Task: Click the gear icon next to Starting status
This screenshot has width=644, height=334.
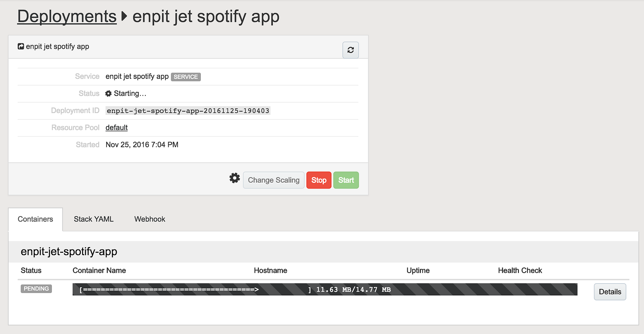Action: click(x=108, y=93)
